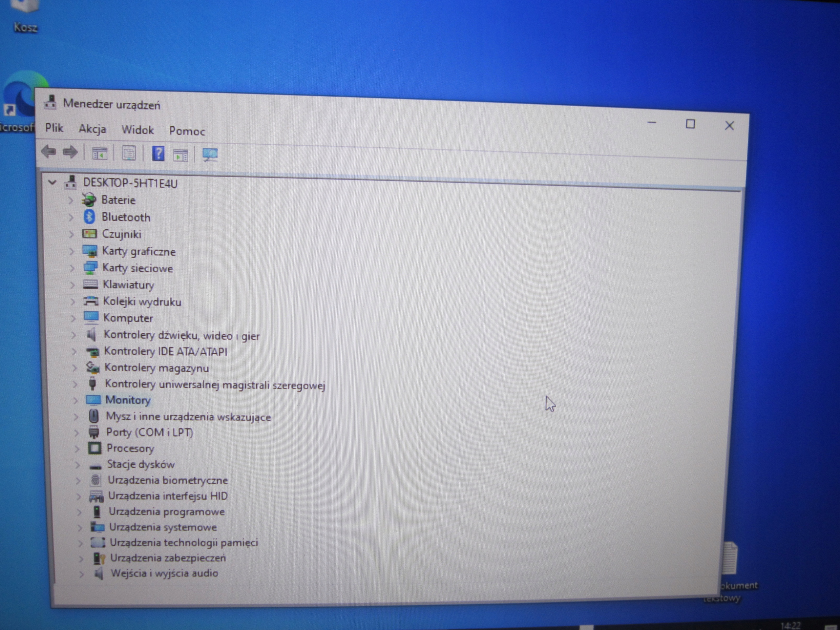Open the Plik menu
The image size is (840, 630).
coord(54,128)
